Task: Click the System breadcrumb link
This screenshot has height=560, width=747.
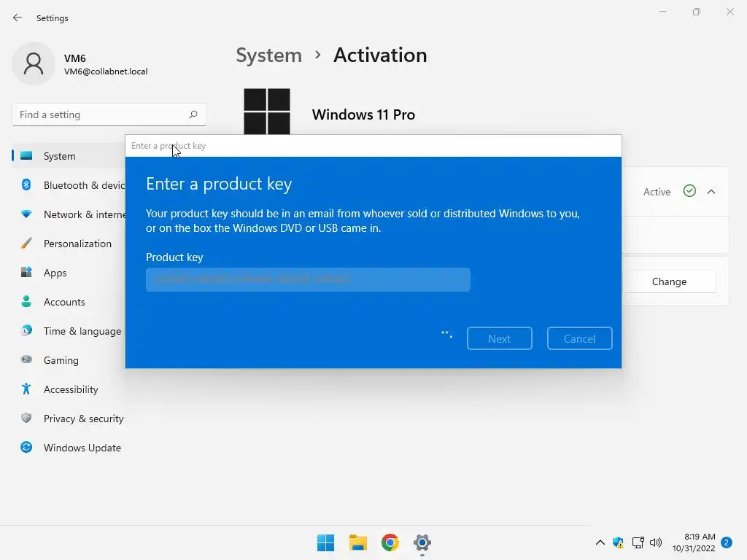Action: pos(268,55)
